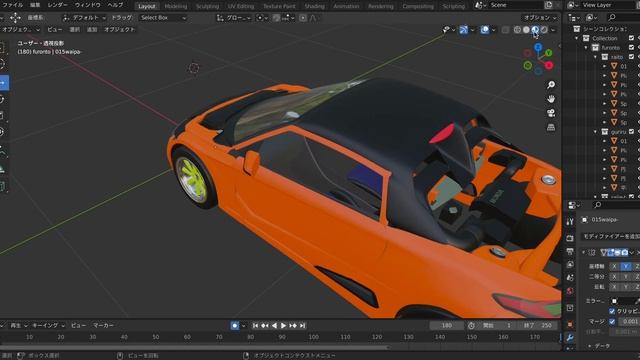Open the options dropdown in viewport header

[540, 18]
